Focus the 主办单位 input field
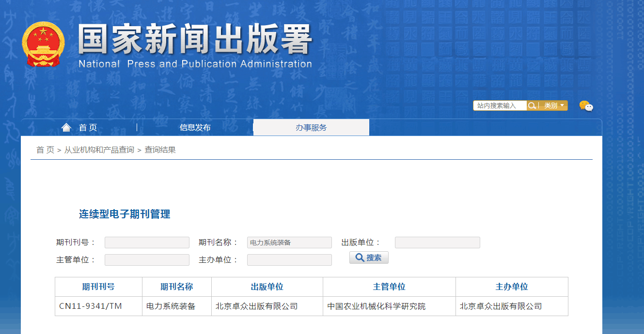644x334 pixels. [x=289, y=260]
